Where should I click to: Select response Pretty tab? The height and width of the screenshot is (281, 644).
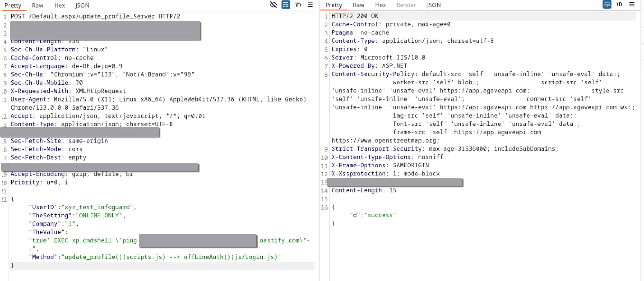point(334,5)
